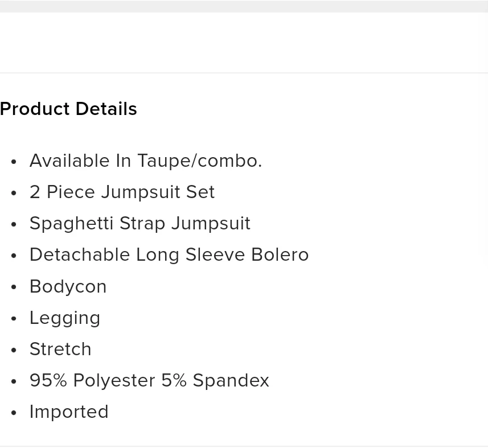
Task: Select the 'Imported' list item
Action: pyautogui.click(x=69, y=412)
